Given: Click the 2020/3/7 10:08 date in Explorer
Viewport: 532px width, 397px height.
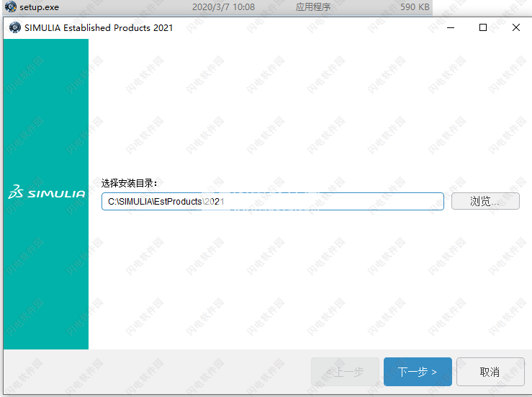Looking at the screenshot, I should 223,6.
